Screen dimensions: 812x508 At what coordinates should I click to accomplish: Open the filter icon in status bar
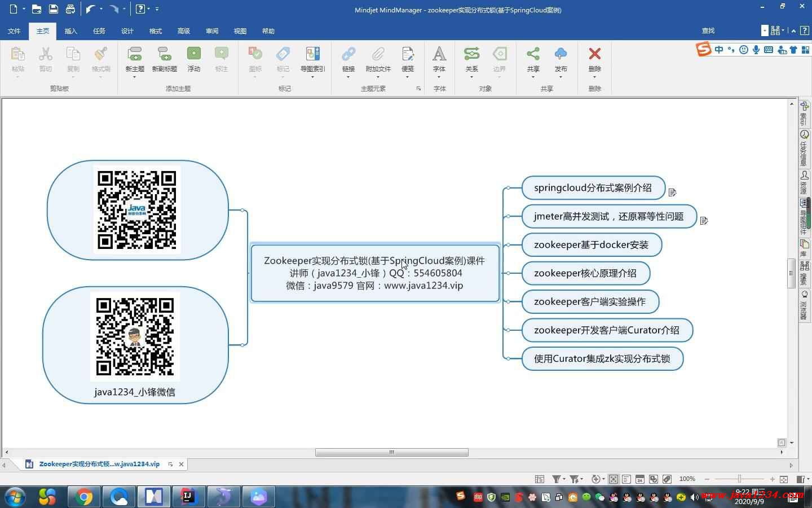pos(556,479)
